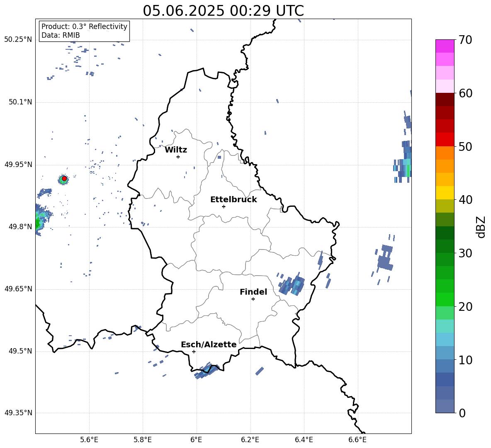Click the 6.4°E longitude label
This screenshot has height=448, width=491.
coord(304,440)
